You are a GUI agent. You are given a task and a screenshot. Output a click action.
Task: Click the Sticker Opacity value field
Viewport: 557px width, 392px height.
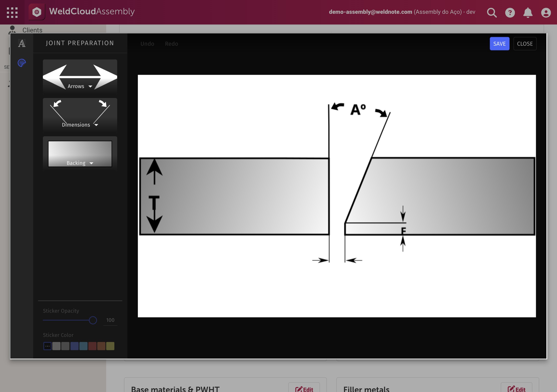point(110,320)
